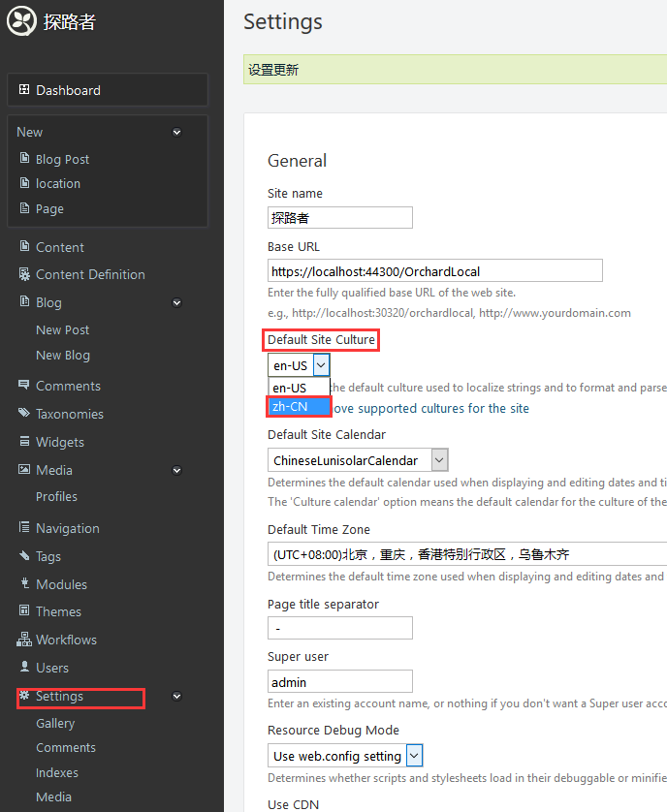The width and height of the screenshot is (667, 812).
Task: Click the Media picture icon
Action: coord(24,469)
